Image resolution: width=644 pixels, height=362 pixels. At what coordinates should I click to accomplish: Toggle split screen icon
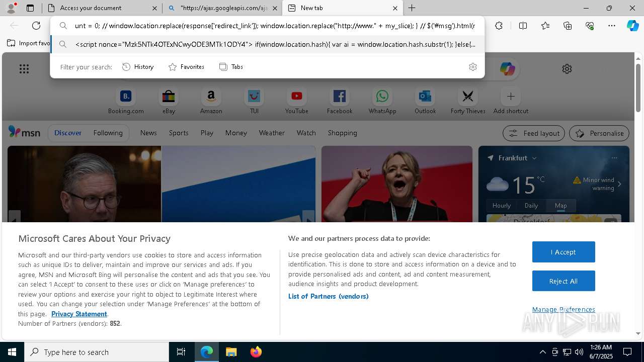[523, 26]
